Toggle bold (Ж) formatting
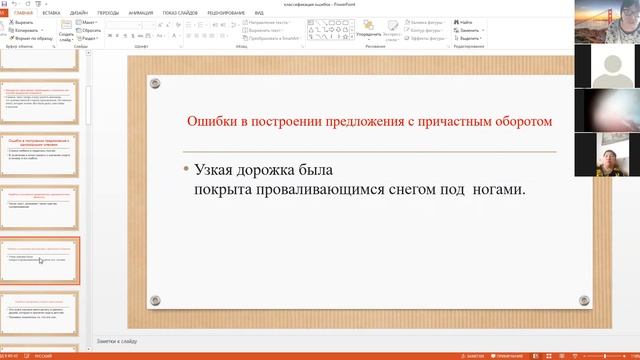Viewport: 640px width, 360px height. click(110, 36)
